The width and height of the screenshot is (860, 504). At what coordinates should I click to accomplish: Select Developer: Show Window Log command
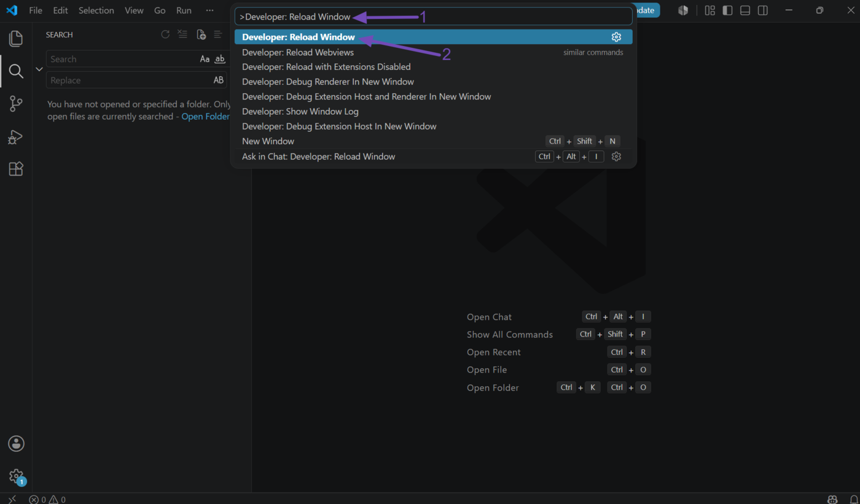tap(433, 112)
